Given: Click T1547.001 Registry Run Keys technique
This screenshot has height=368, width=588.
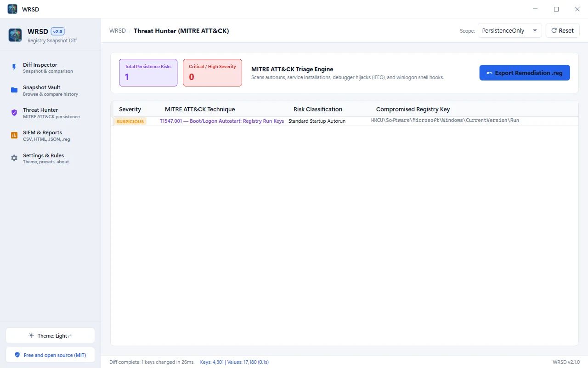Looking at the screenshot, I should click(x=222, y=121).
